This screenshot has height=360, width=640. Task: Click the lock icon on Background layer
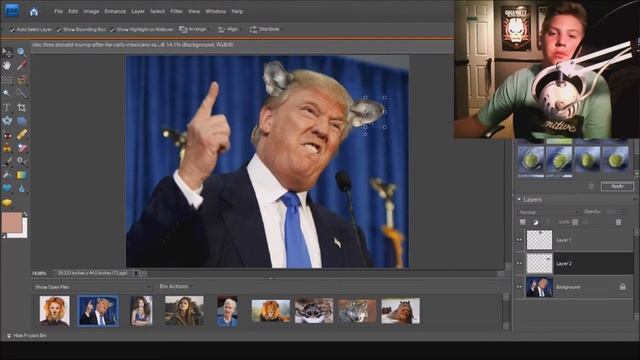[622, 287]
